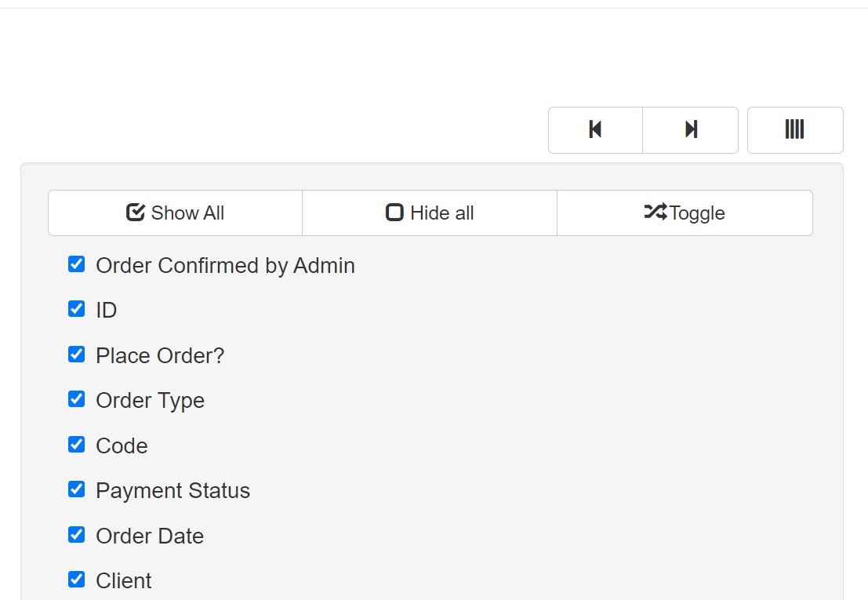Toggle the Order Date checkbox
This screenshot has width=868, height=600.
(76, 535)
